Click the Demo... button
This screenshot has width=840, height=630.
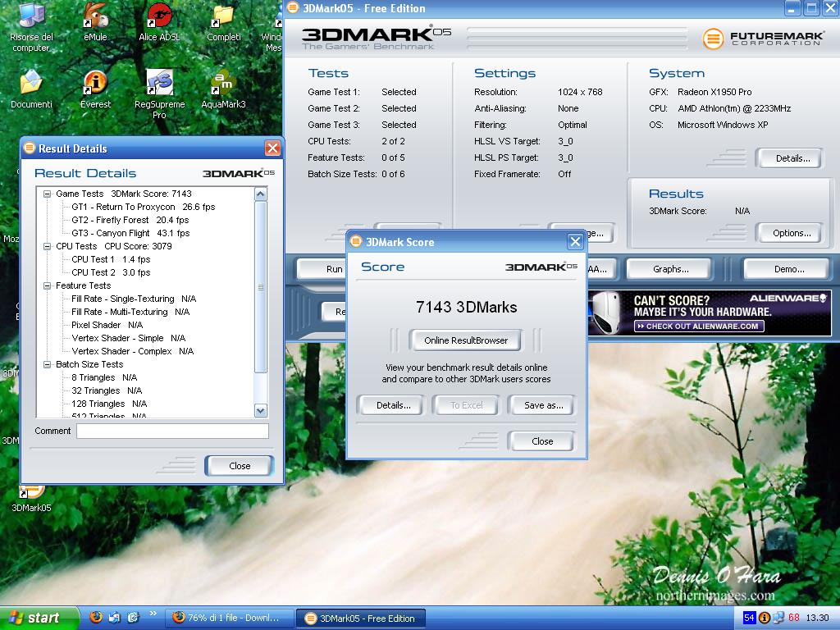(x=788, y=269)
